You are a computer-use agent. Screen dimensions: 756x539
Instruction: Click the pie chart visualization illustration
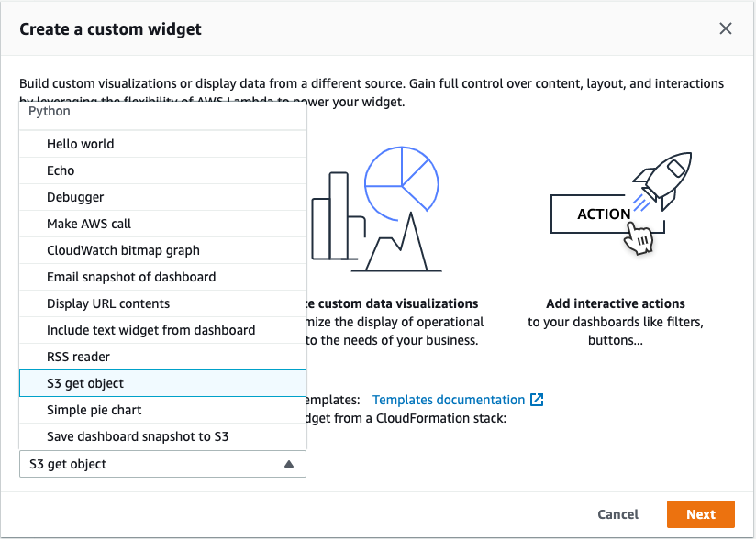(x=404, y=183)
